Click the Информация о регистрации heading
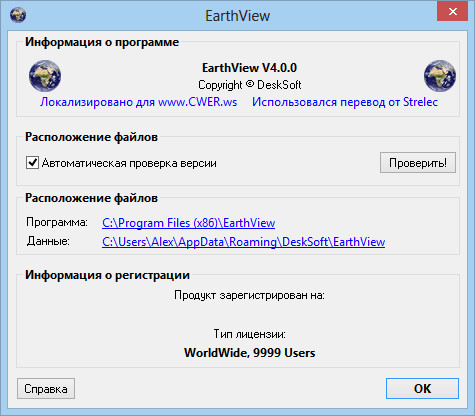This screenshot has width=475, height=416. click(x=107, y=275)
